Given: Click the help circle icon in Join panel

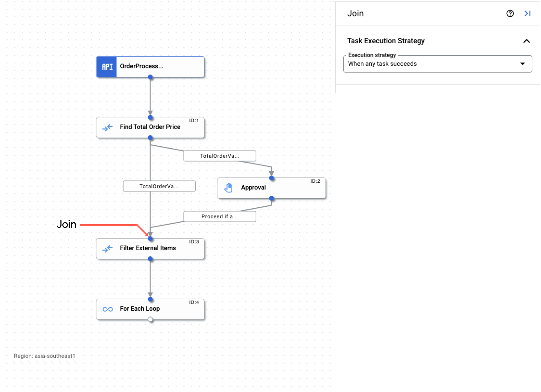Looking at the screenshot, I should click(510, 13).
